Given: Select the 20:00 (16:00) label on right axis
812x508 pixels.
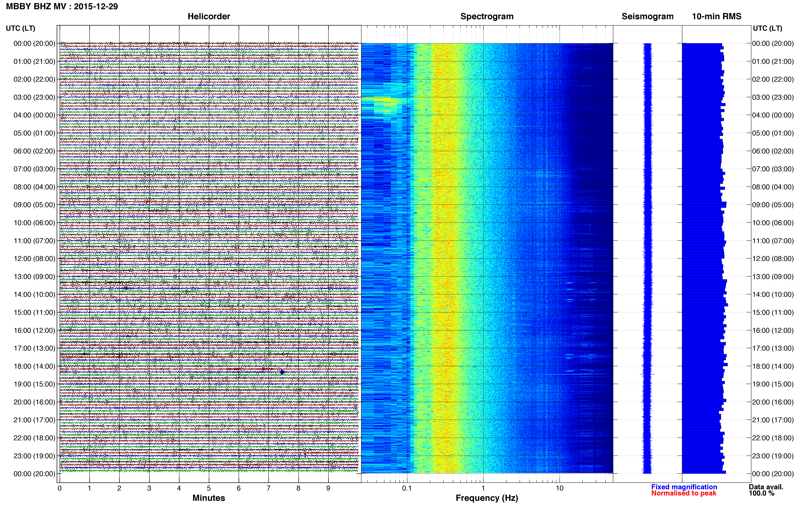Looking at the screenshot, I should (773, 402).
